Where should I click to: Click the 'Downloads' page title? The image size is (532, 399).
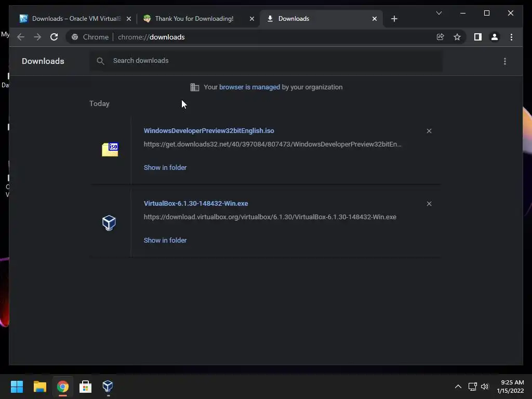coord(43,61)
